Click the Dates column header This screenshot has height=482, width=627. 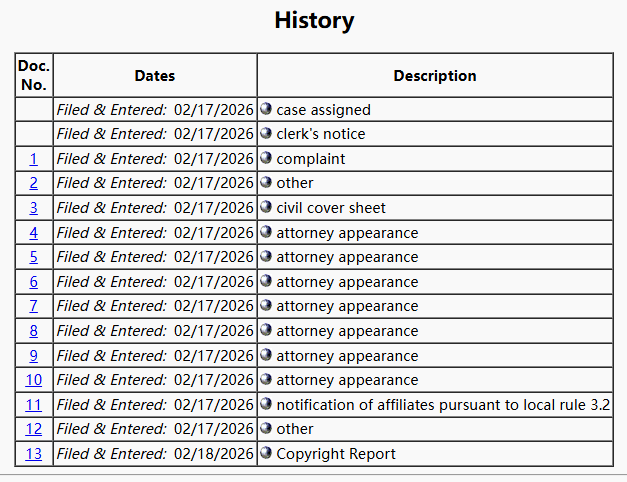[155, 76]
